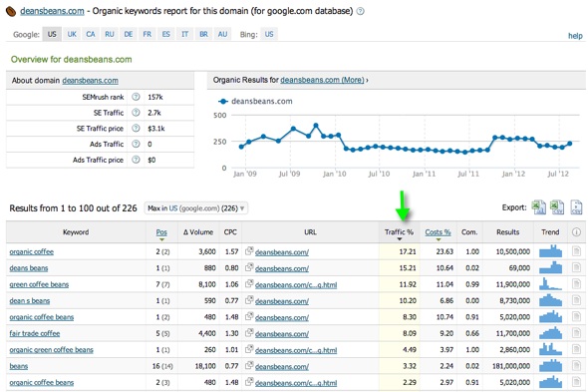Image resolution: width=588 pixels, height=392 pixels.
Task: Open trend chart for organic green coffee beans
Action: 550,349
